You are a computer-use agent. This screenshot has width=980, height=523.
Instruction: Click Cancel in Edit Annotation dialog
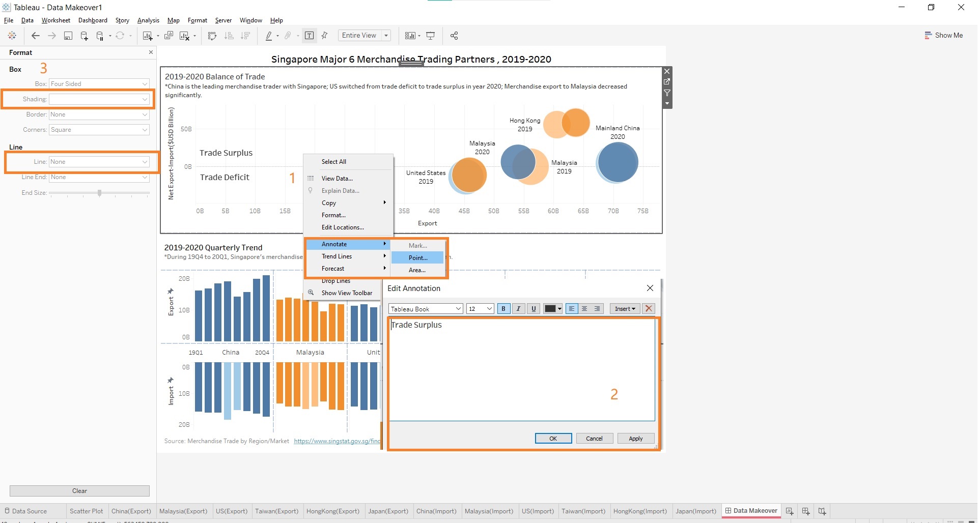coord(594,439)
